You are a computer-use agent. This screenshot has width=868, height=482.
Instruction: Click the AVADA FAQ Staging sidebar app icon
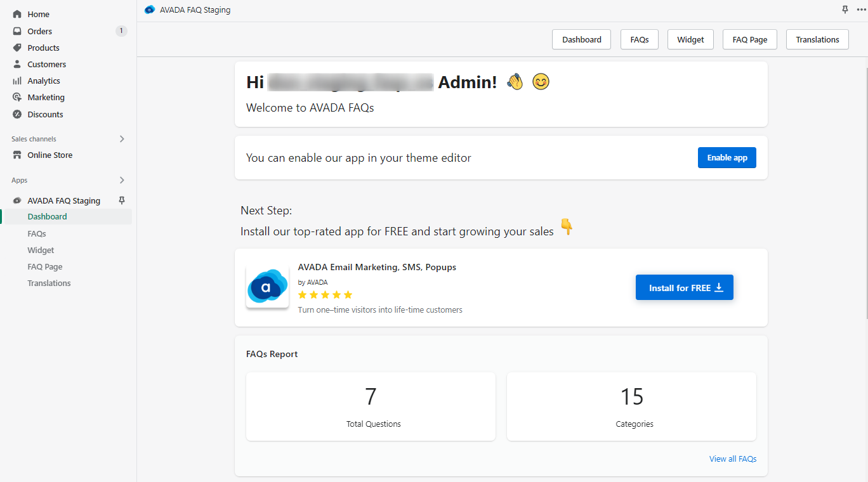click(x=17, y=200)
